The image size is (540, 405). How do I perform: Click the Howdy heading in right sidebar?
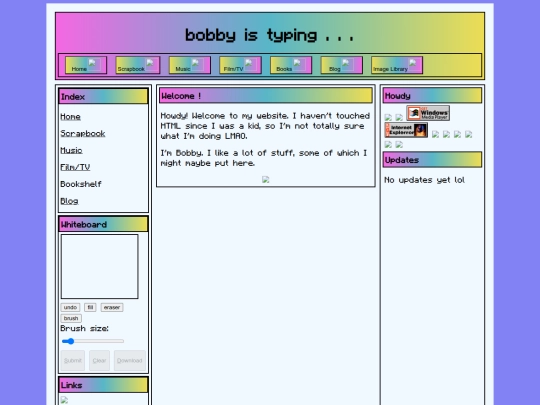click(432, 95)
